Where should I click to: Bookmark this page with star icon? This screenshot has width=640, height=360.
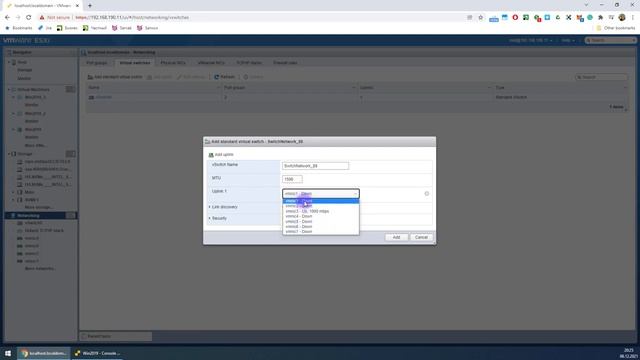click(480, 18)
